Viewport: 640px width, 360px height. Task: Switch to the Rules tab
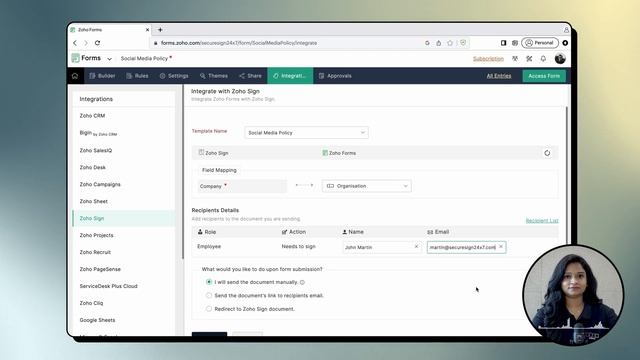(x=137, y=76)
